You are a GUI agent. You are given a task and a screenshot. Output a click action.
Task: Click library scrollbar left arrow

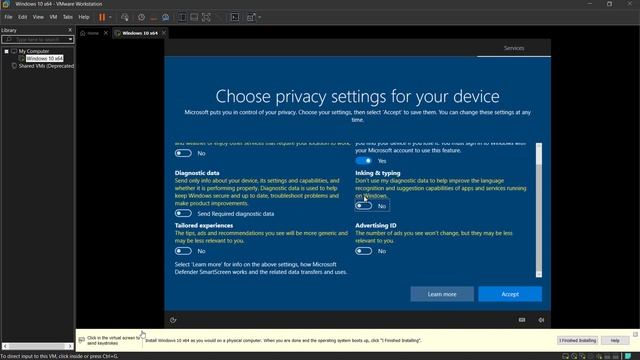5,346
